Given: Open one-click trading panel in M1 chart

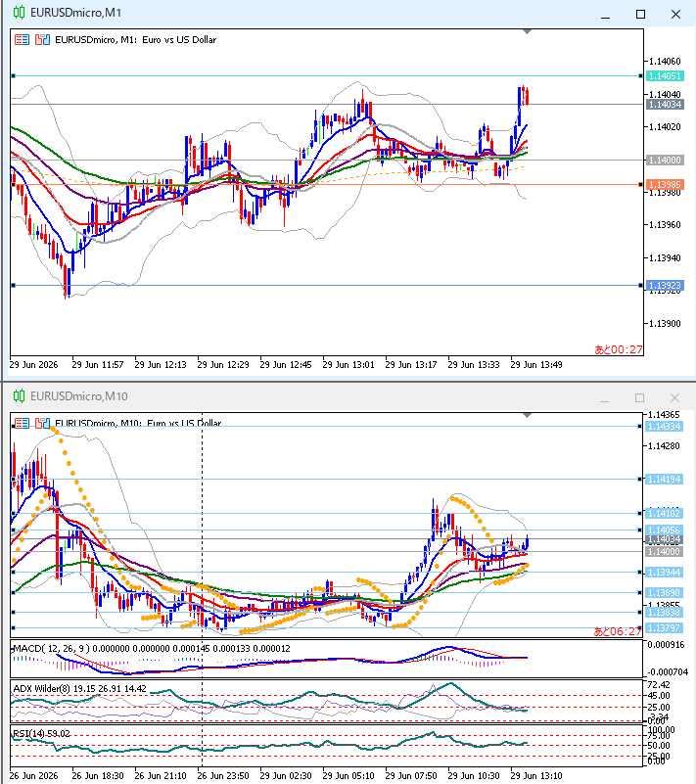Looking at the screenshot, I should tap(22, 40).
